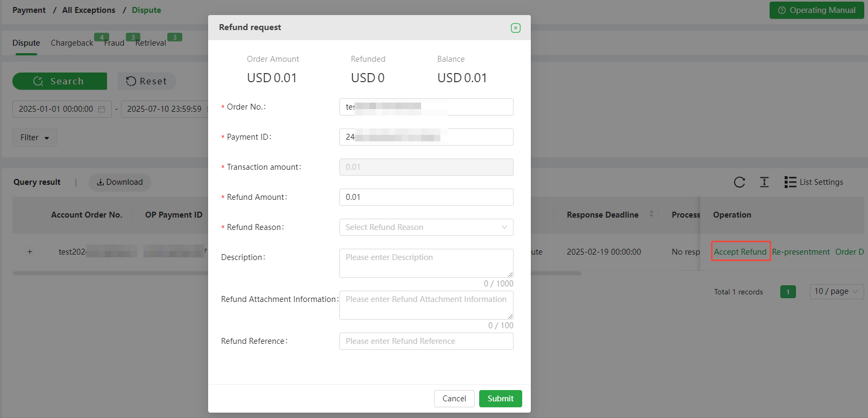Click the Total 1 records text
This screenshot has height=418, width=868.
tap(738, 292)
